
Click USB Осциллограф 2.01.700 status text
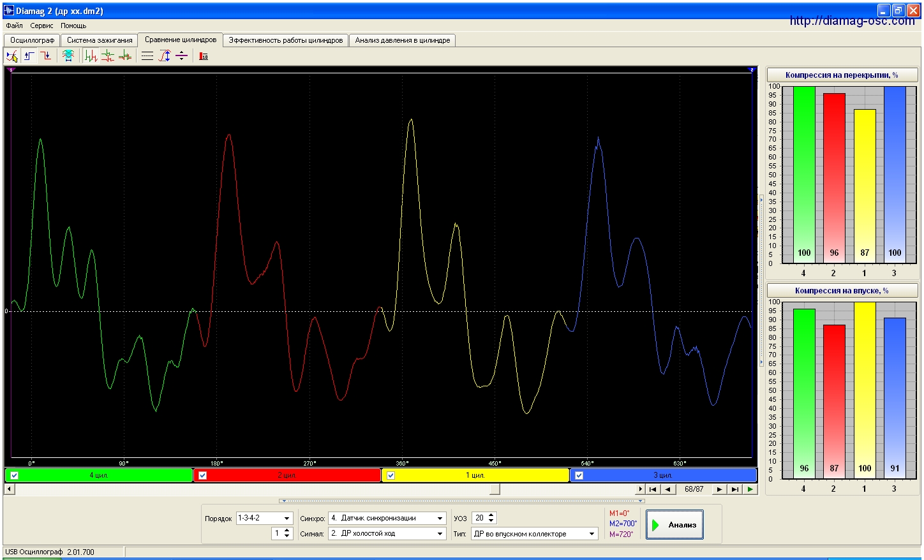point(49,552)
